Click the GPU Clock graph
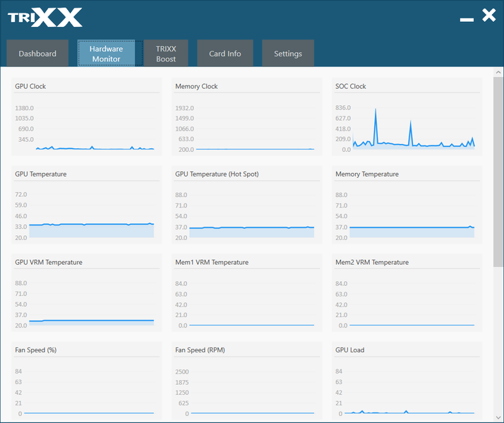This screenshot has height=423, width=504. tap(86, 128)
